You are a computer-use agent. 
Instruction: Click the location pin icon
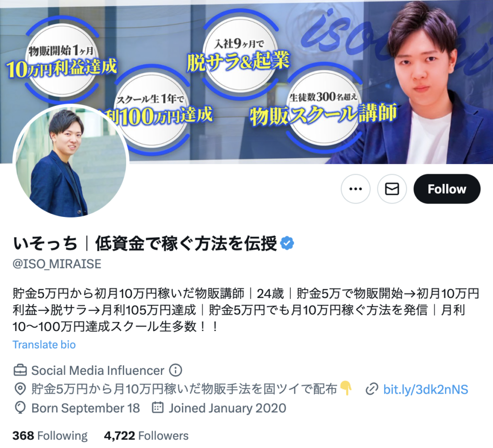point(20,389)
